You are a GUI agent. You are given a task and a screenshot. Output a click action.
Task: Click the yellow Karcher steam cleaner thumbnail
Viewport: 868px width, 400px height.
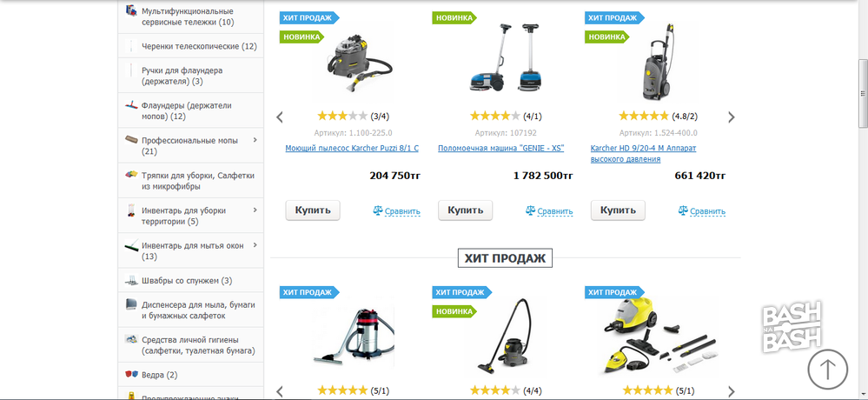[x=659, y=338]
